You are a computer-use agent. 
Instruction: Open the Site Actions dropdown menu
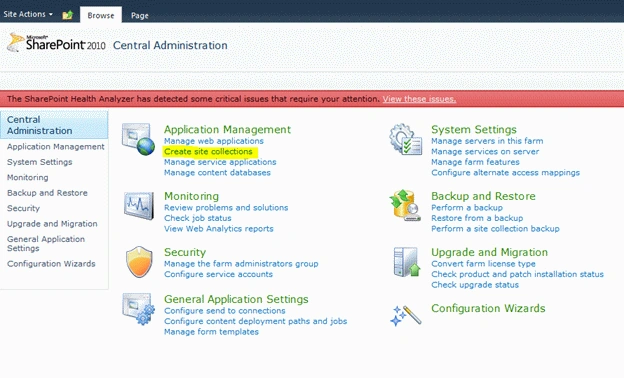(x=28, y=14)
